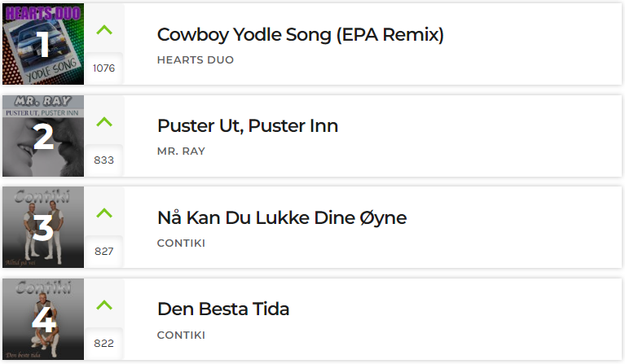
Task: Open Den Besta Tida song title
Action: coord(223,309)
